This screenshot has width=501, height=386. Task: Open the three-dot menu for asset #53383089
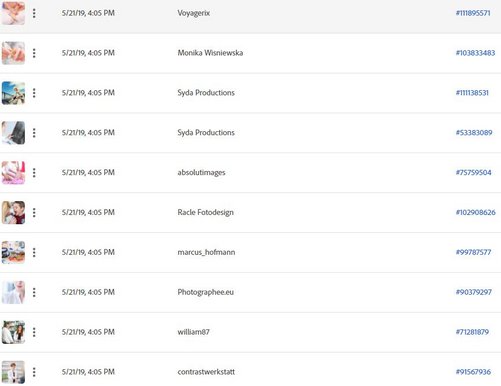pos(34,133)
